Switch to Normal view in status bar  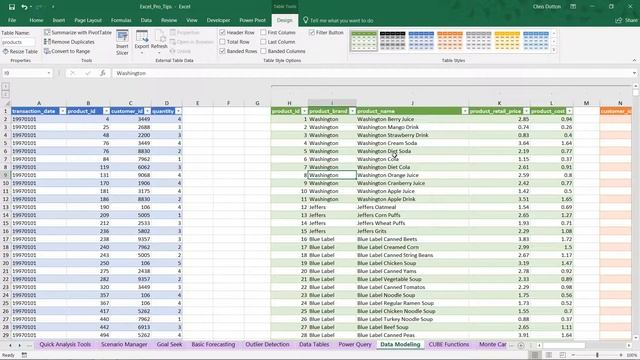[535, 355]
